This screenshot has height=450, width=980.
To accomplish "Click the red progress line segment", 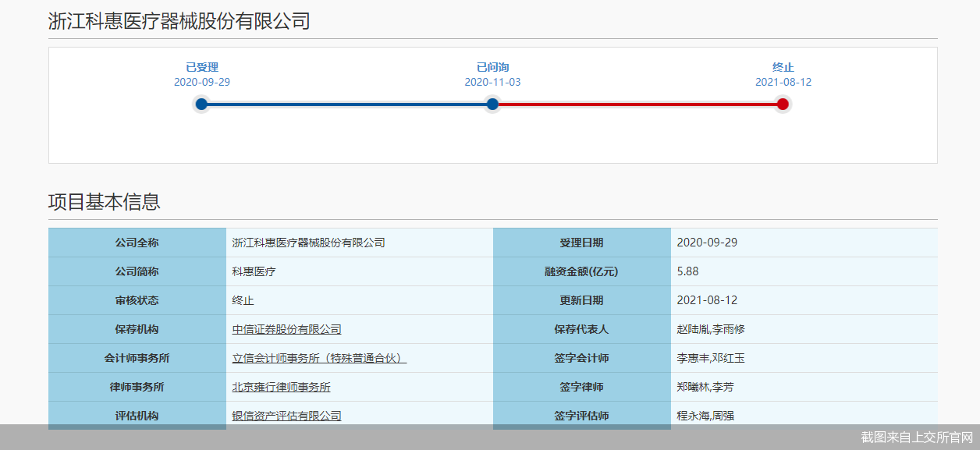I will point(637,104).
